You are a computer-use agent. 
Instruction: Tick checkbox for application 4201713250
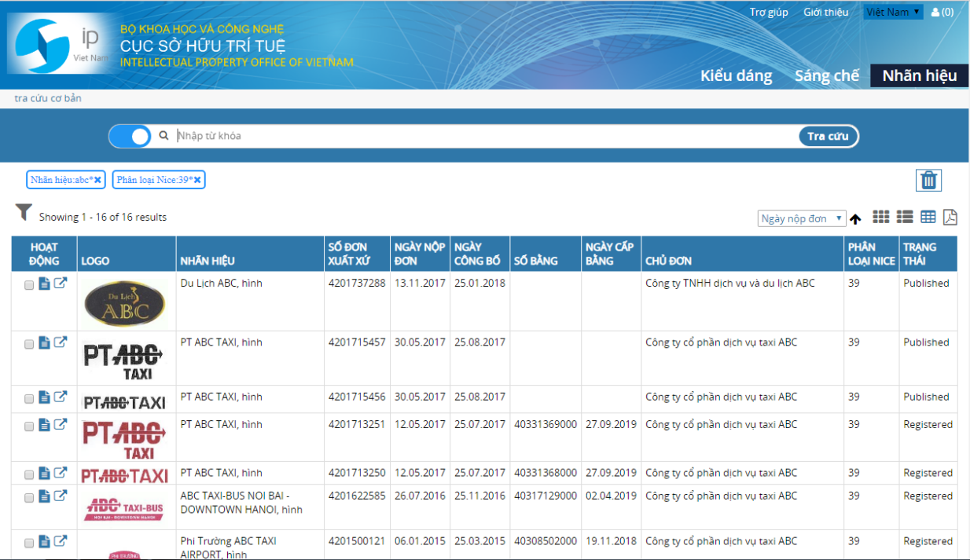(x=29, y=474)
